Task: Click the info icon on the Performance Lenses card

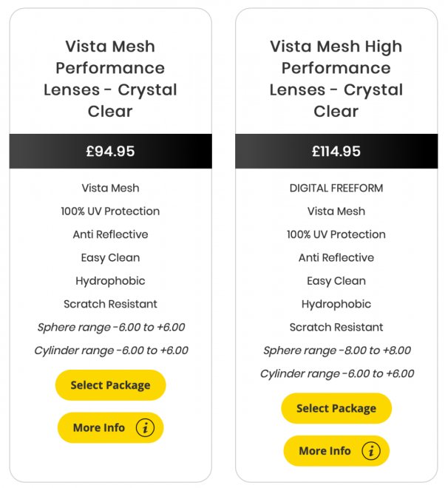Action: [x=145, y=427]
